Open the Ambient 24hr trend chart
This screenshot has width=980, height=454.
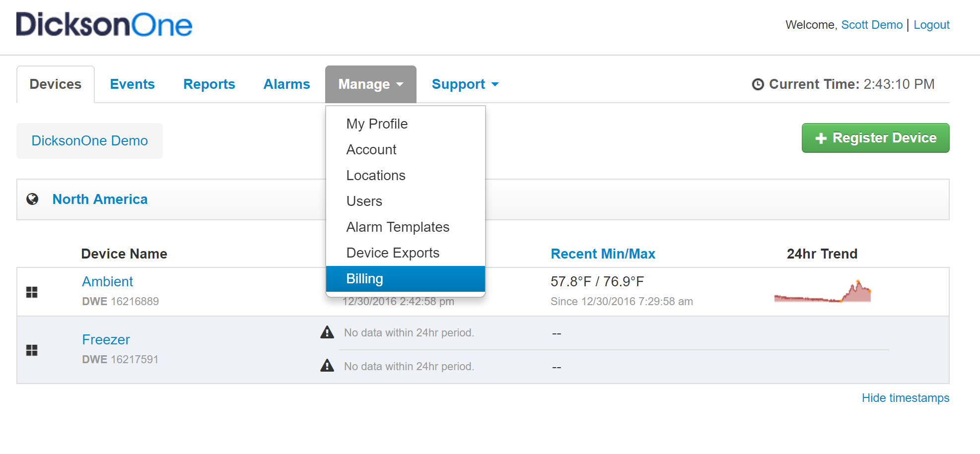point(823,291)
